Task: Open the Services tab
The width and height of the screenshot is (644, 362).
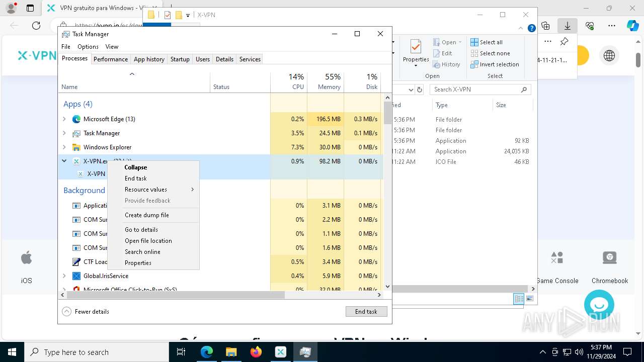Action: click(250, 59)
